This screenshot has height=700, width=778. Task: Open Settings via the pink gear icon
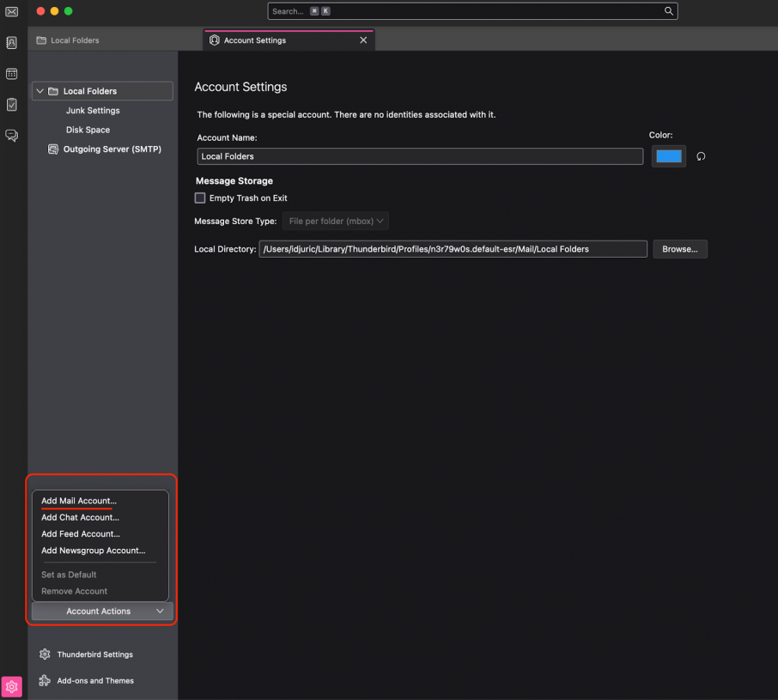[11, 686]
